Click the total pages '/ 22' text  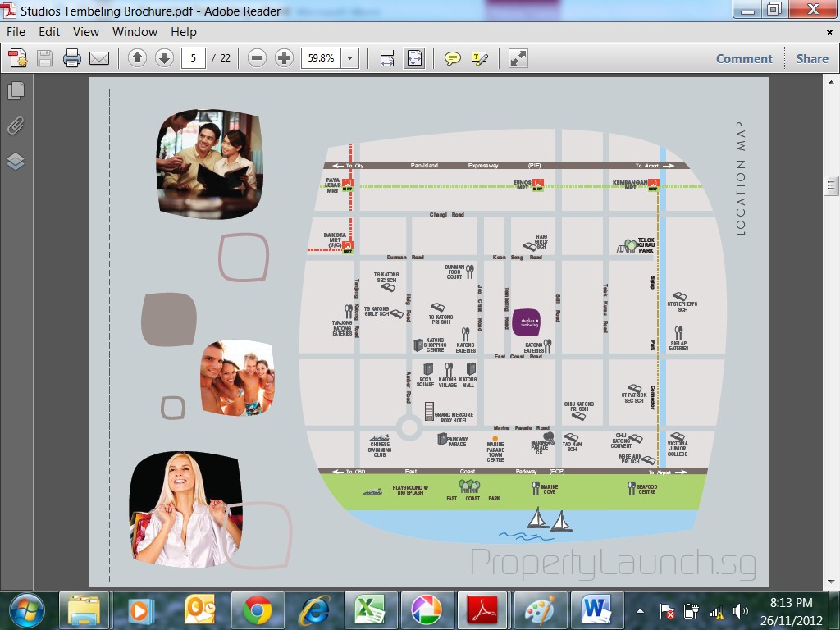point(221,58)
